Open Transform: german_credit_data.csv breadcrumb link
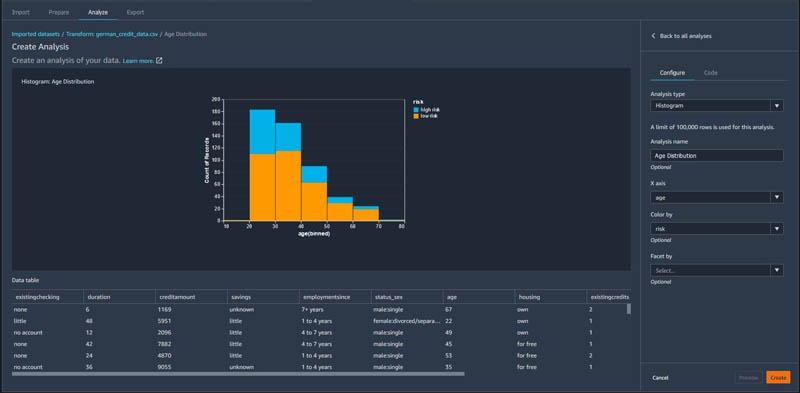This screenshot has height=393, width=800. coord(112,34)
